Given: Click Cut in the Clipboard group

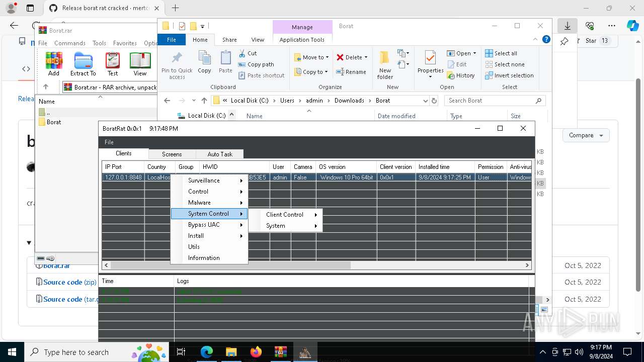Looking at the screenshot, I should click(248, 53).
